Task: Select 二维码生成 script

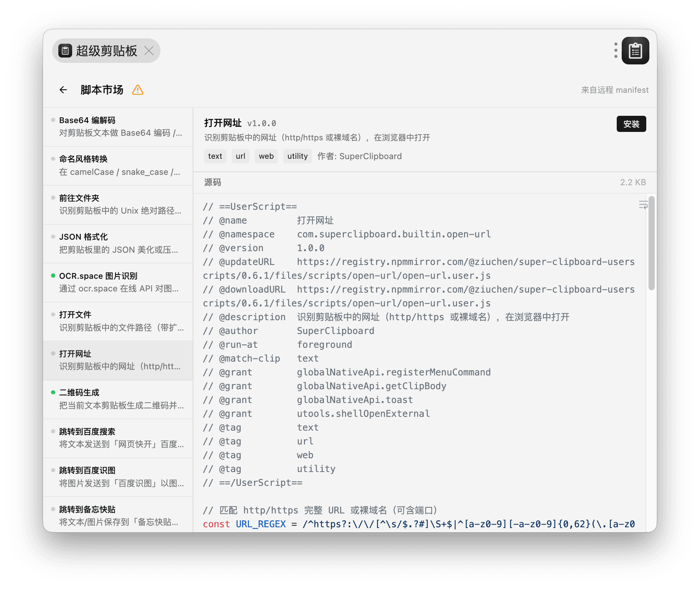Action: [118, 399]
